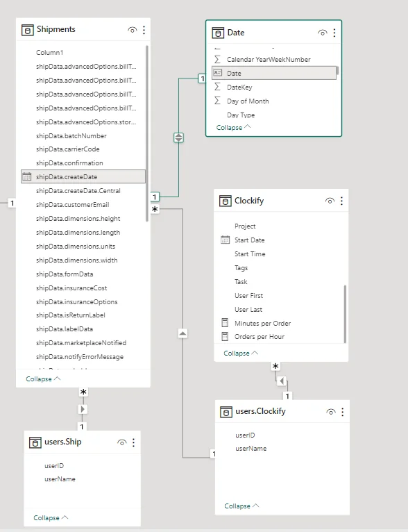This screenshot has height=532, width=408.
Task: Select the Tags field in Clockify
Action: tap(241, 268)
